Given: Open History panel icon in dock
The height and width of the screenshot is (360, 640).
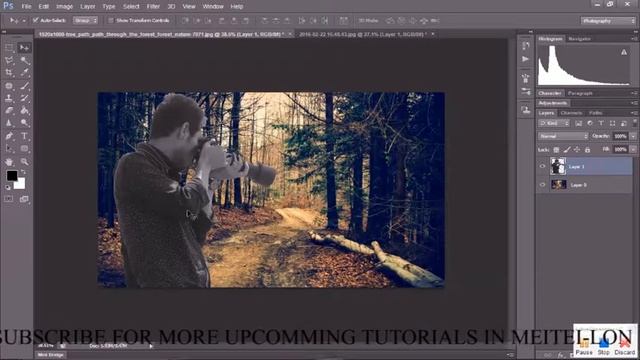Looking at the screenshot, I should click(x=526, y=46).
